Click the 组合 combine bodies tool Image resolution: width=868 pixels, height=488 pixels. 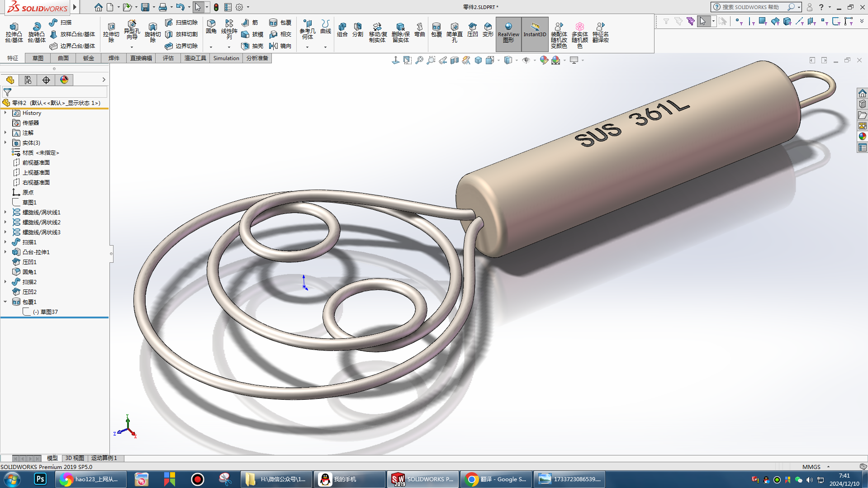(342, 30)
